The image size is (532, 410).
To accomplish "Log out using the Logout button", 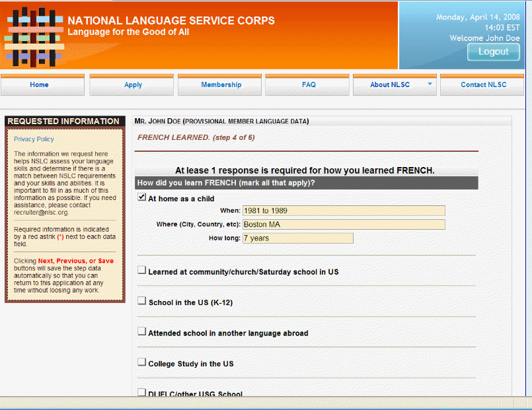I will tap(493, 52).
